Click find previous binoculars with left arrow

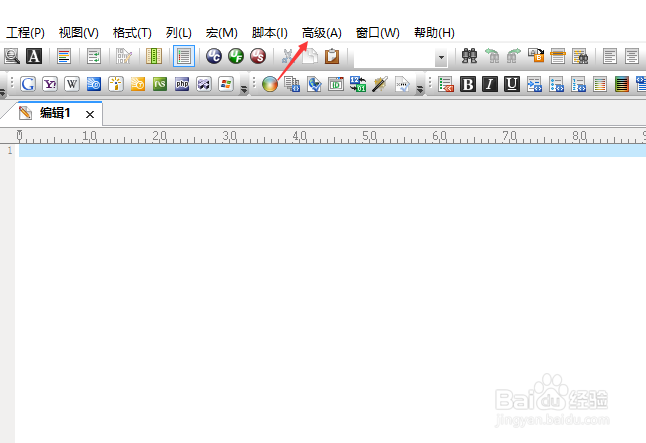coord(492,56)
